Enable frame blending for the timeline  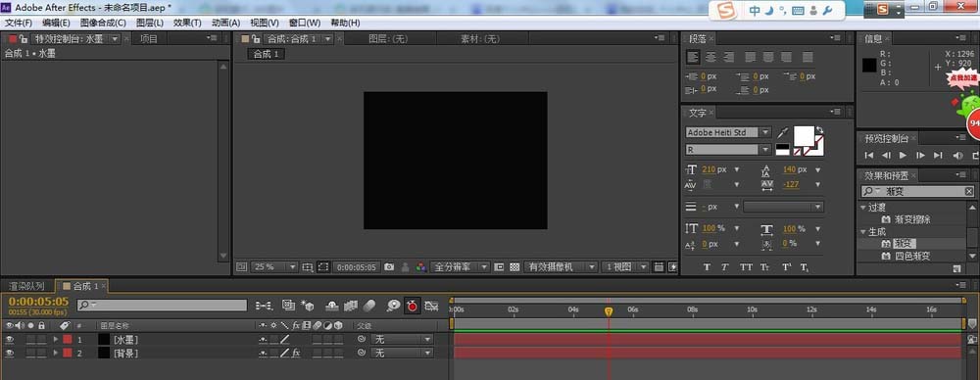click(351, 305)
